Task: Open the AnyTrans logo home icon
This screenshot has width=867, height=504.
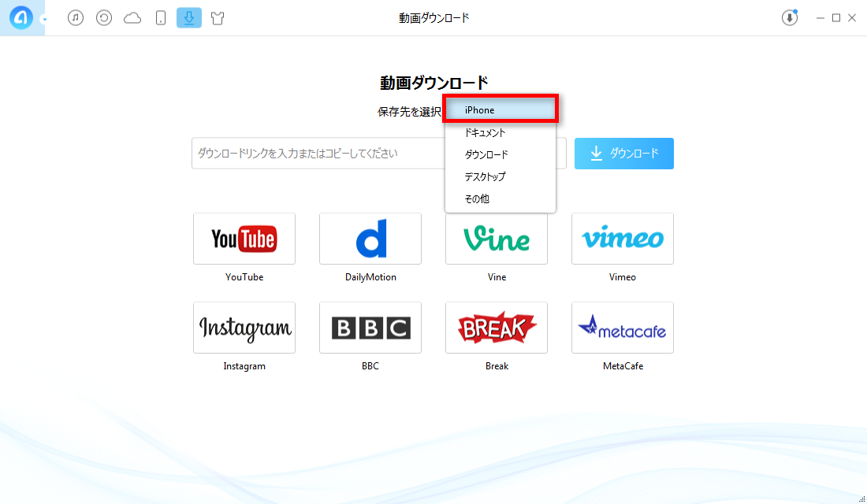Action: 21,17
